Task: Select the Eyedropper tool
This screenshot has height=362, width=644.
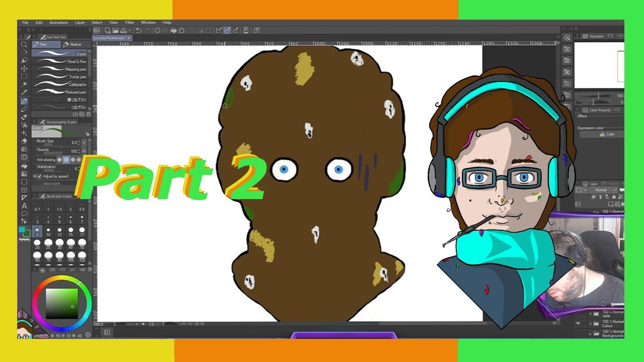Action: click(24, 93)
